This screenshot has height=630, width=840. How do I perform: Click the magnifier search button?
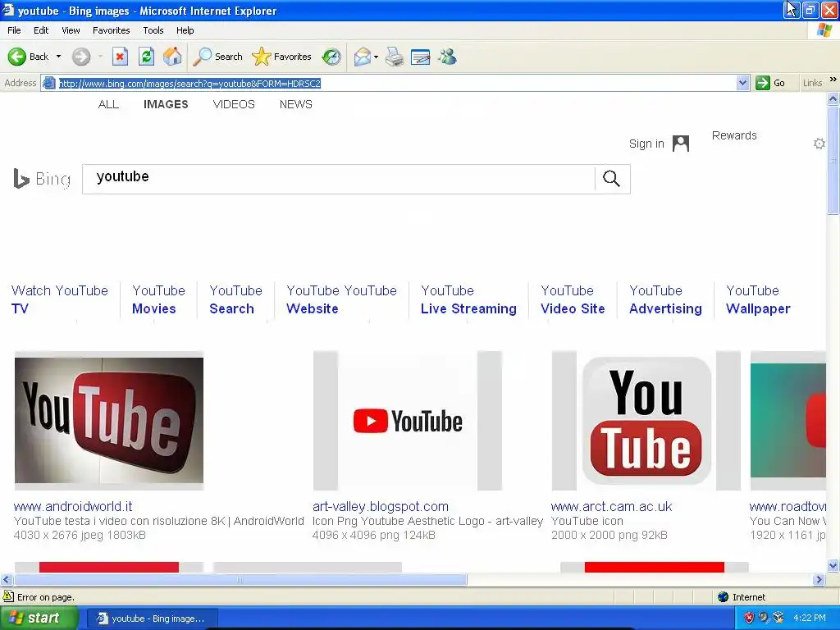[611, 178]
